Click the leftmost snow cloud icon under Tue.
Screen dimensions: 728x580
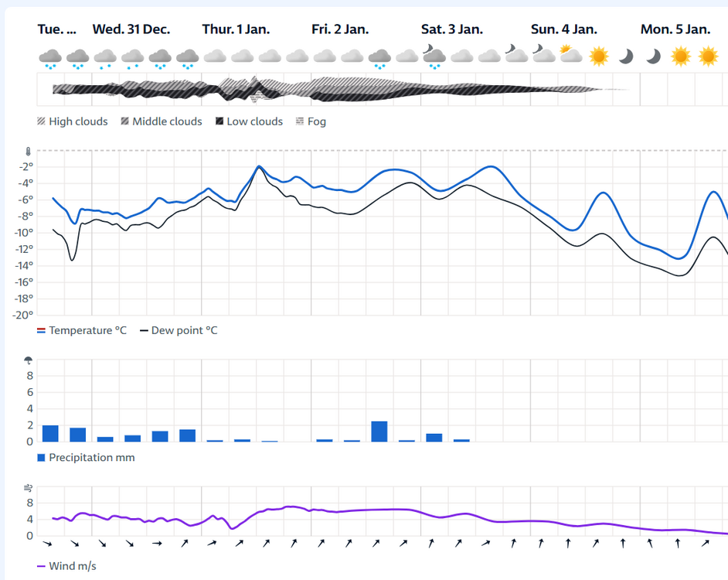(50, 56)
